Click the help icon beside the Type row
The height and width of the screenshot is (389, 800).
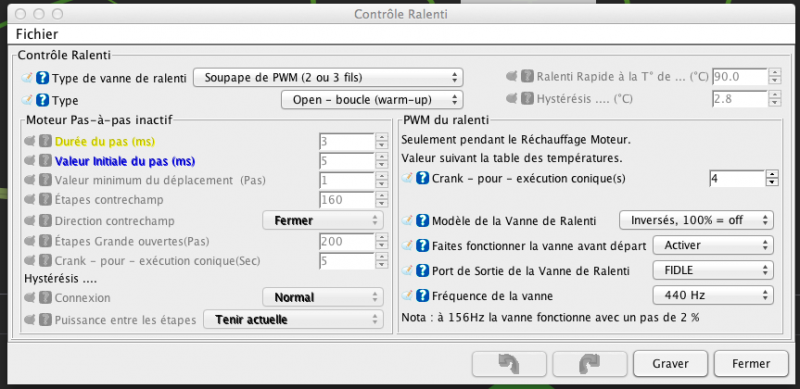click(44, 100)
